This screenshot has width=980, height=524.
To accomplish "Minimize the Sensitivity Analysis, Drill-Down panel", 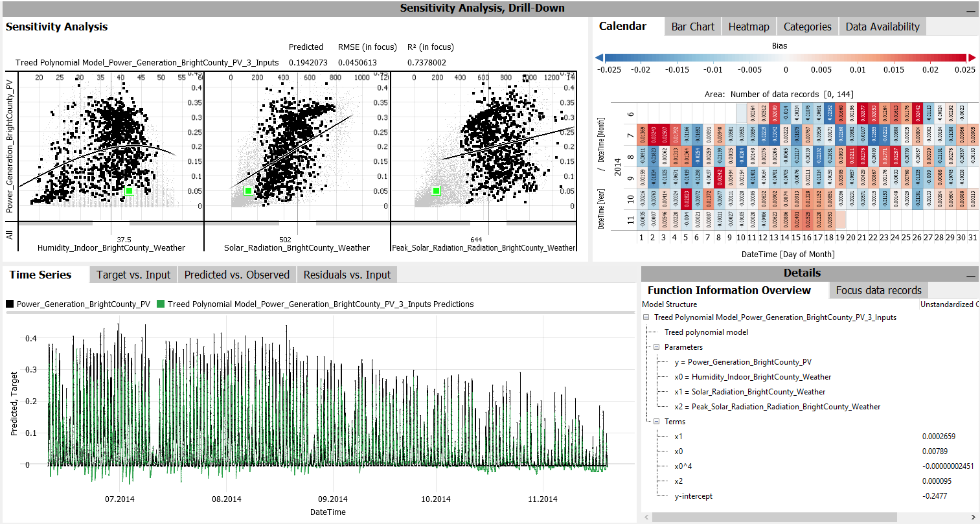I will [970, 10].
